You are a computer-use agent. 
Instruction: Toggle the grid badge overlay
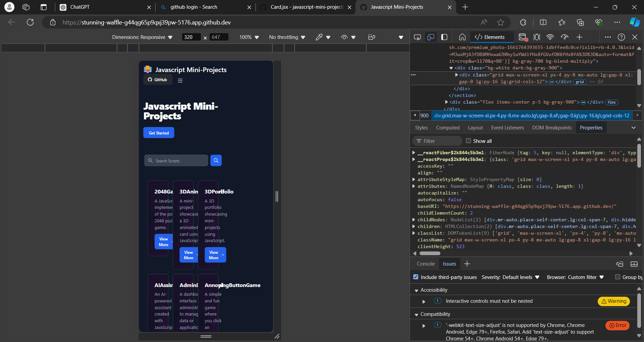click(x=580, y=82)
